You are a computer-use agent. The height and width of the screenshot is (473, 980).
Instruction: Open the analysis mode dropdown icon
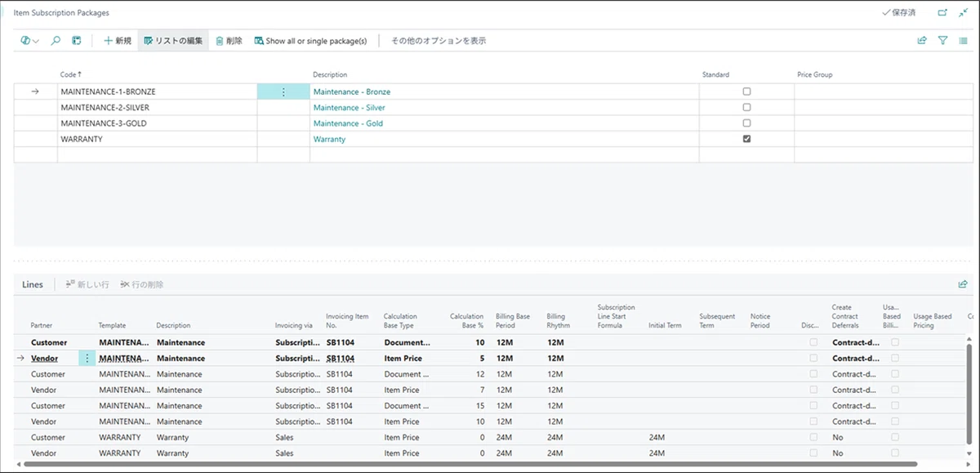(x=29, y=40)
